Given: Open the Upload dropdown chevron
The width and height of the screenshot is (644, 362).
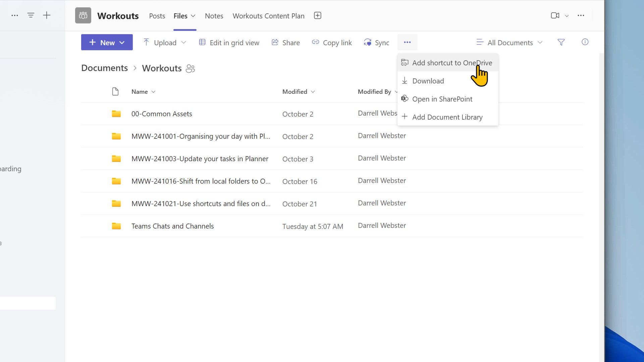Looking at the screenshot, I should point(184,42).
